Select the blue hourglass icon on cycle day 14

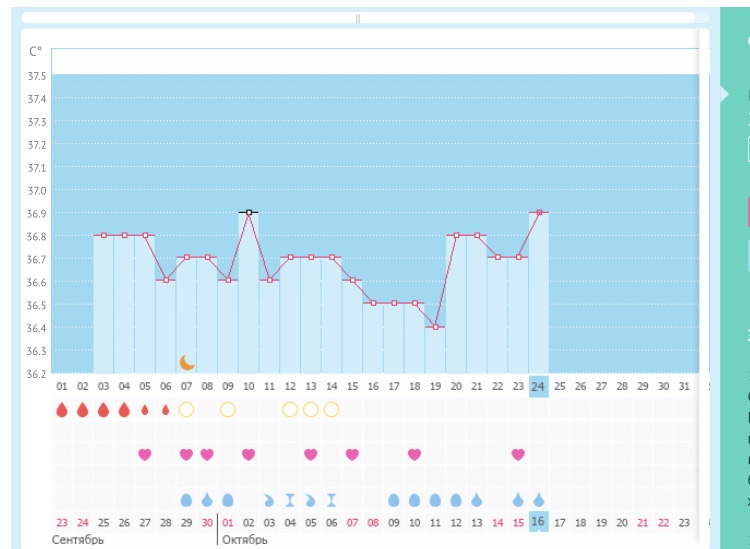click(x=331, y=499)
